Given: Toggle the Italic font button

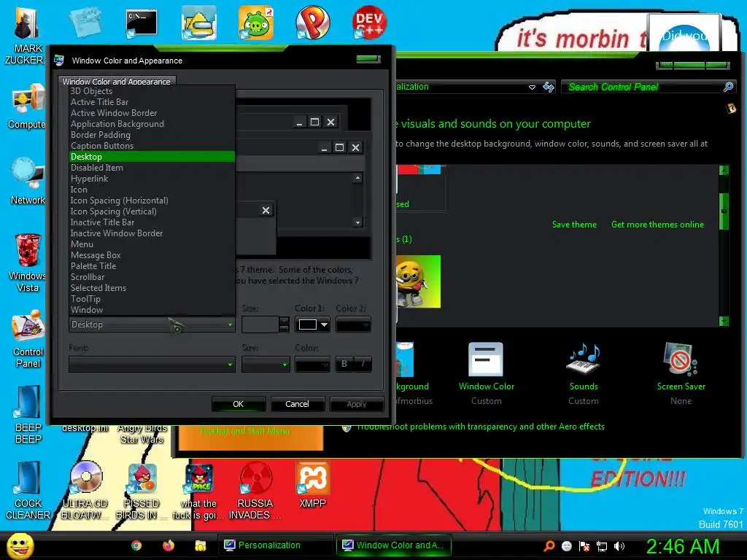Looking at the screenshot, I should pos(363,364).
